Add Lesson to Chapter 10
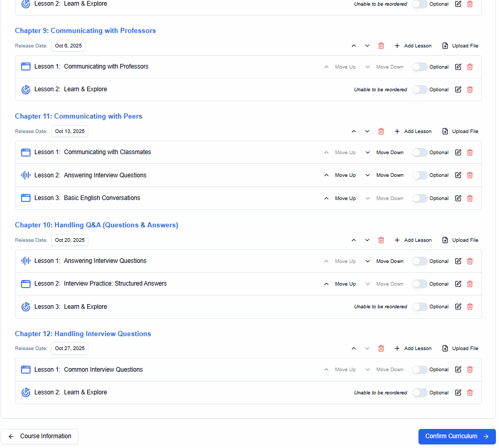Screen dimensions: 499x448 (413, 240)
